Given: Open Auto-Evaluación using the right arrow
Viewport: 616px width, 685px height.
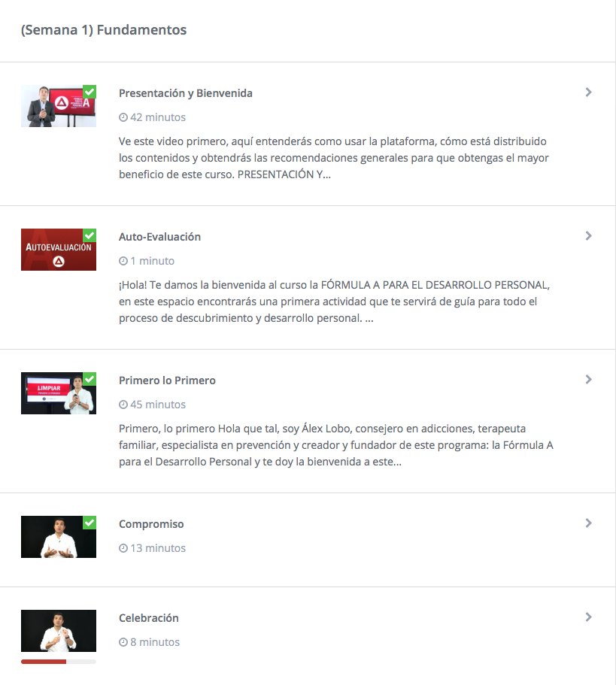Looking at the screenshot, I should (x=588, y=236).
